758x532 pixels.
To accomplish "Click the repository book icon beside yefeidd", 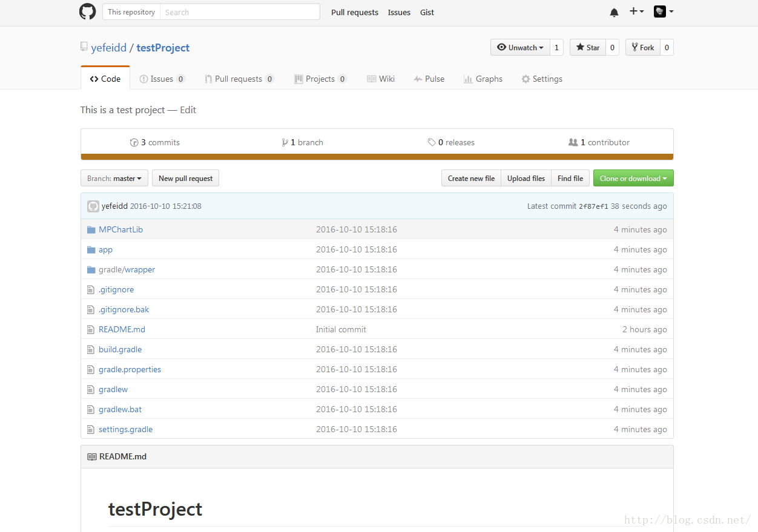I will tap(84, 47).
